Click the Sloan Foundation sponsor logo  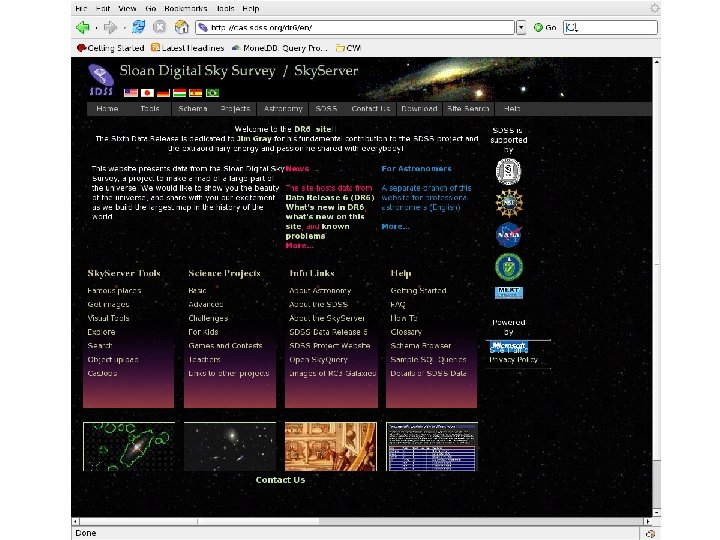pos(508,171)
